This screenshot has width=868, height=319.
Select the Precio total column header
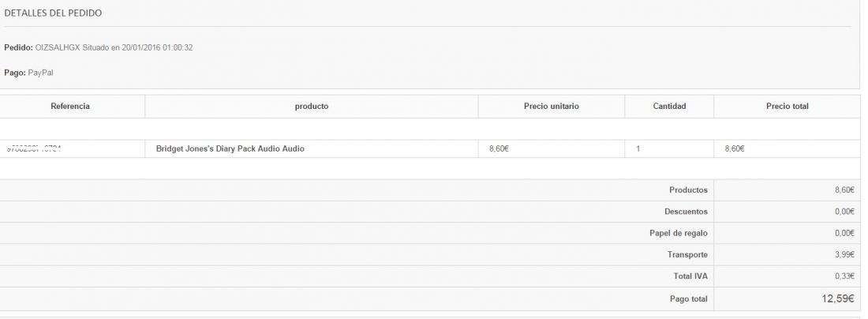(x=788, y=107)
